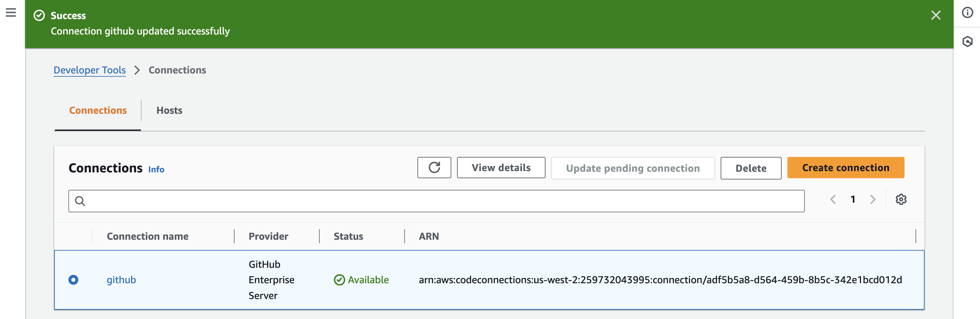Open the github connection link
The width and height of the screenshot is (980, 319).
(121, 280)
